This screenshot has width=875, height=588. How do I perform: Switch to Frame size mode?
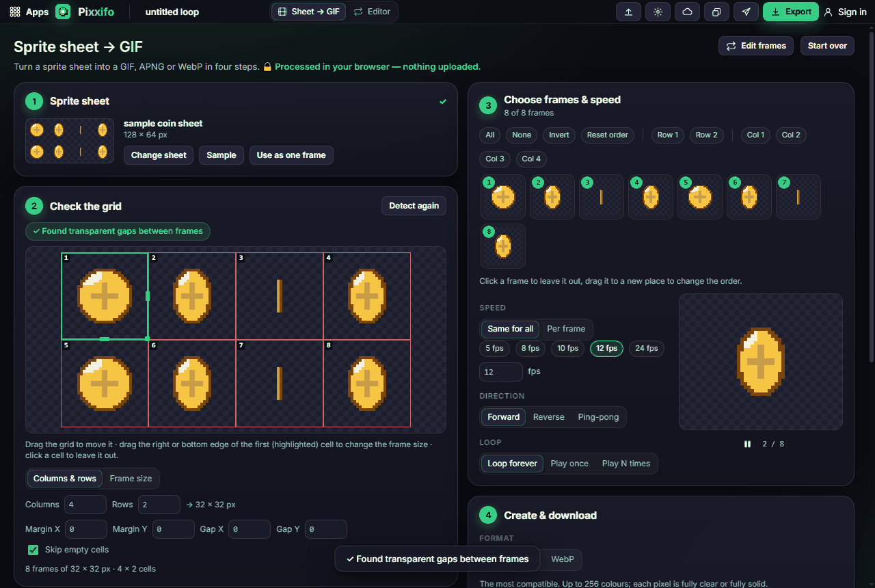pyautogui.click(x=131, y=479)
